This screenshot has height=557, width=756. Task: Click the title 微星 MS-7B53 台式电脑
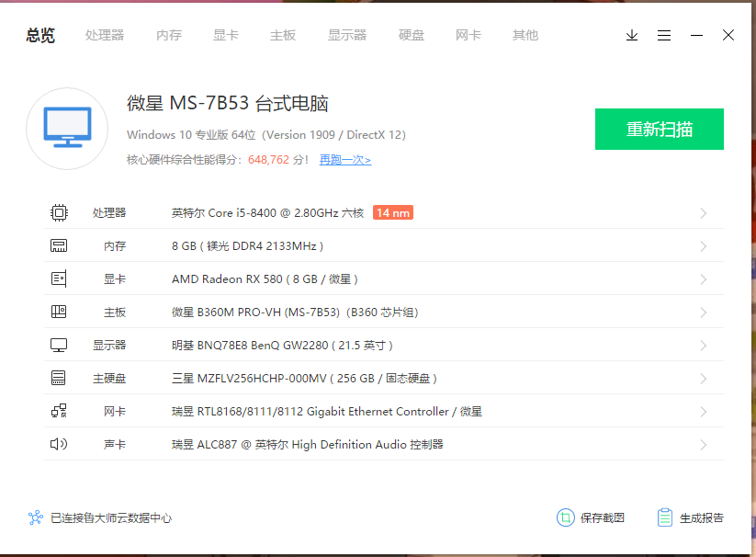228,103
